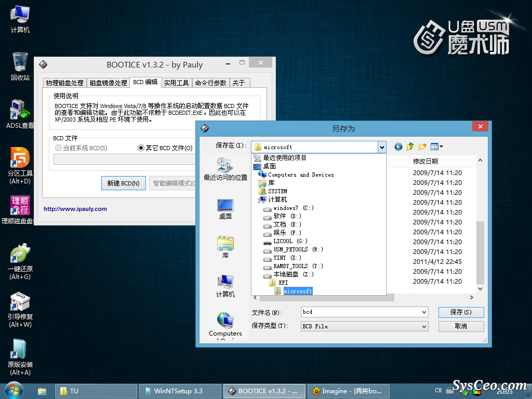This screenshot has height=399, width=532.
Task: Select TINY (X:) drive
Action: [283, 258]
